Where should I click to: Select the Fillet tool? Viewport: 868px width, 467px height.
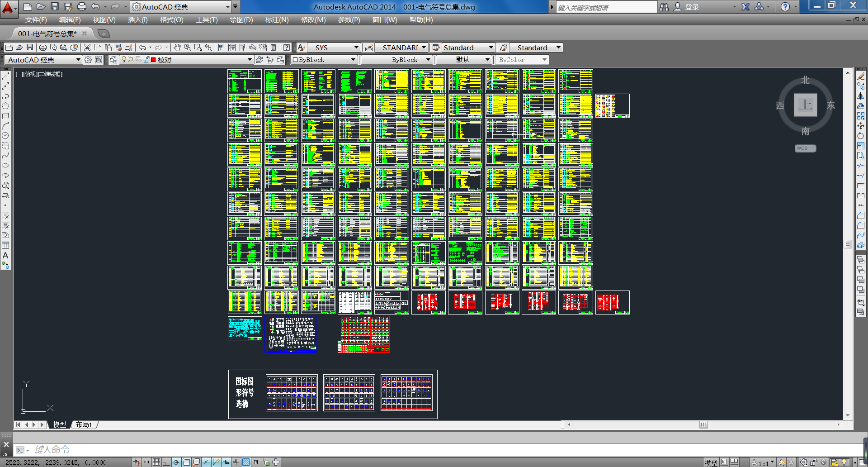click(861, 225)
